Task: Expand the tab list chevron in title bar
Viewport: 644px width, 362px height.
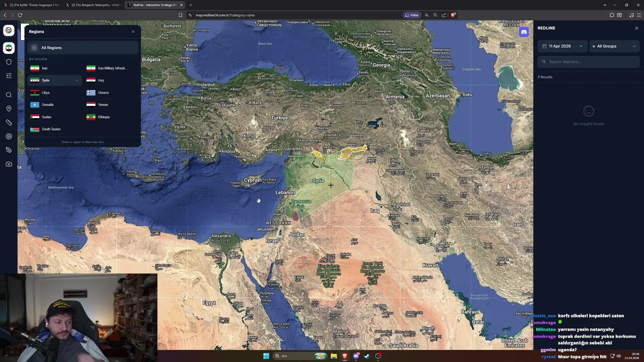Action: pyautogui.click(x=605, y=5)
